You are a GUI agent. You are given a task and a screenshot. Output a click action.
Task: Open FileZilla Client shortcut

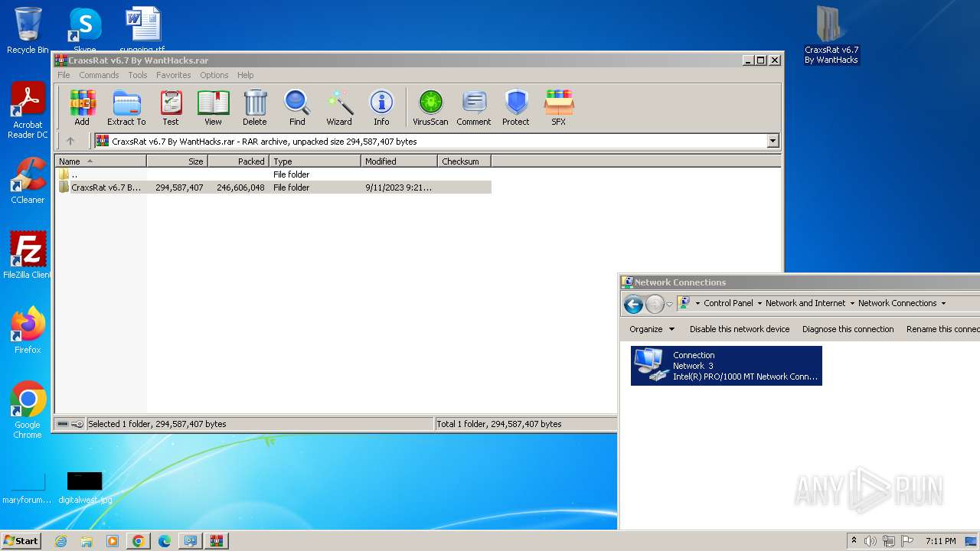(28, 256)
